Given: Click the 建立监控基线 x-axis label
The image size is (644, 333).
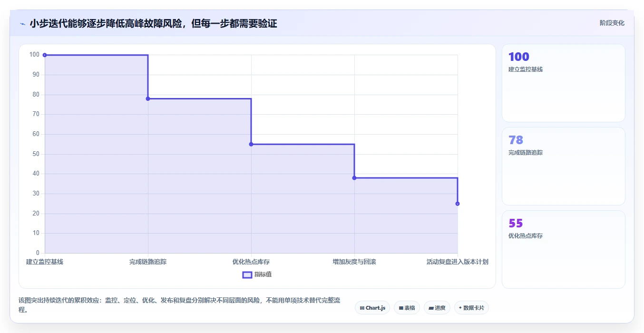Looking at the screenshot, I should click(45, 262).
